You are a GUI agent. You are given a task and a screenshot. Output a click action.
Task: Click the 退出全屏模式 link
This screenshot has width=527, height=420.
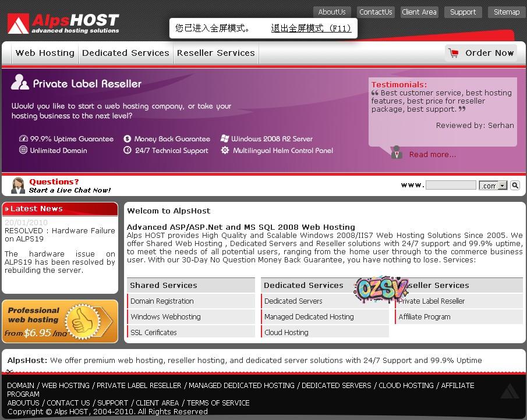click(x=312, y=29)
